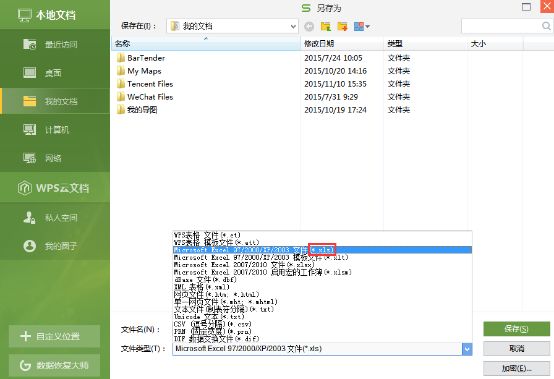Image resolution: width=554 pixels, height=379 pixels.
Task: Click the back navigation arrow icon
Action: tap(309, 26)
